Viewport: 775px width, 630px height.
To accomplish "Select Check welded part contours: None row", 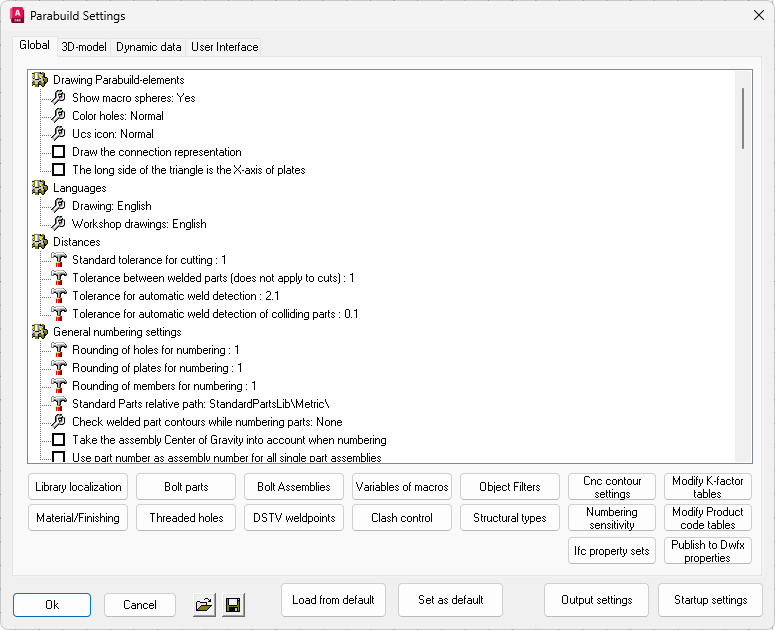I will pyautogui.click(x=207, y=422).
